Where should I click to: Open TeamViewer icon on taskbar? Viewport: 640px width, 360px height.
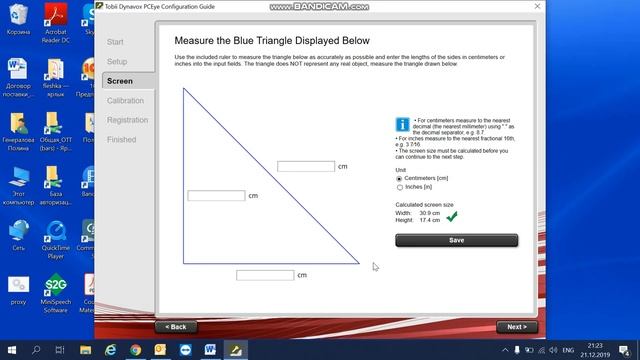click(x=185, y=350)
